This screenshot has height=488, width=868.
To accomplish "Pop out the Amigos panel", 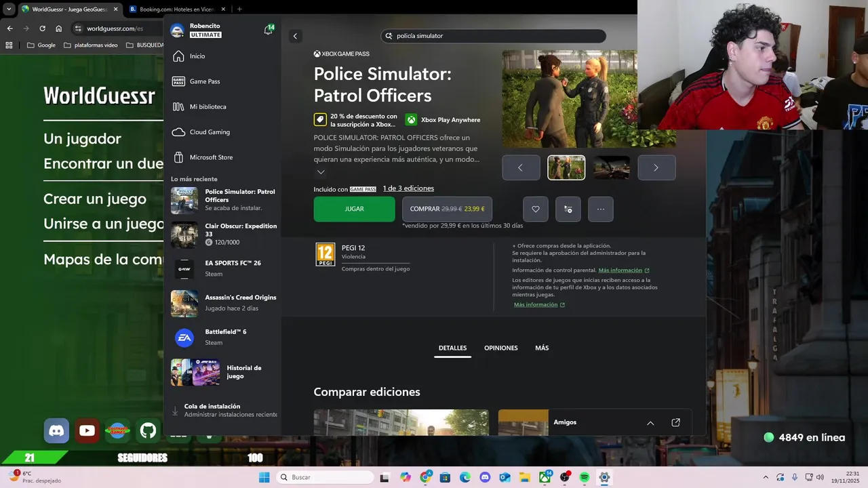I will [675, 422].
